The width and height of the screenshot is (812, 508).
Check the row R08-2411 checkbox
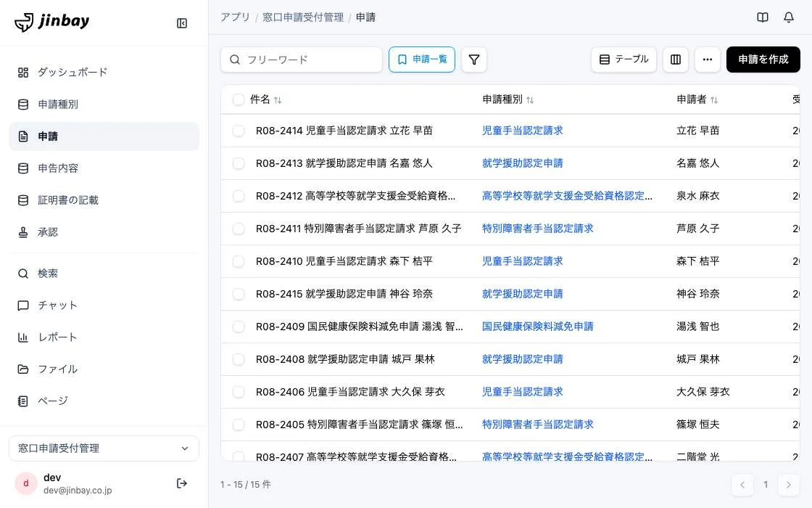239,229
